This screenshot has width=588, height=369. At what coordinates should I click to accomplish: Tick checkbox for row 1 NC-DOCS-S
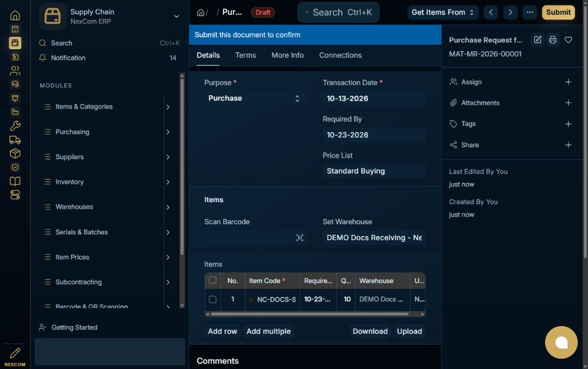point(213,299)
